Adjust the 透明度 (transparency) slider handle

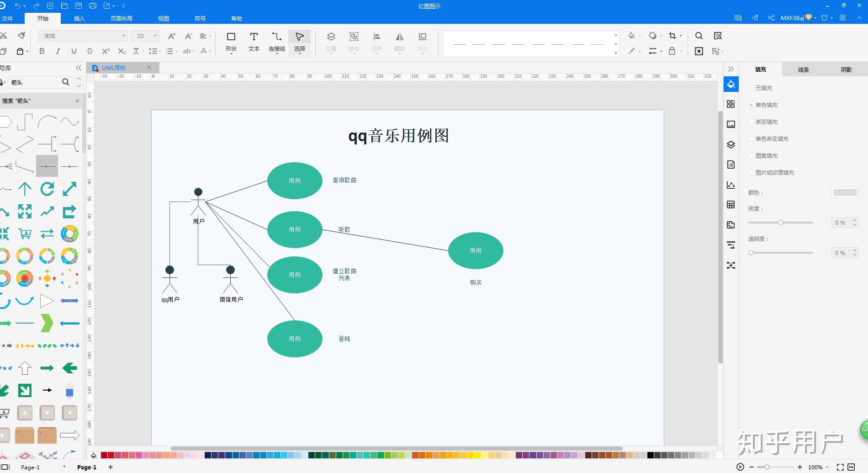click(x=751, y=253)
